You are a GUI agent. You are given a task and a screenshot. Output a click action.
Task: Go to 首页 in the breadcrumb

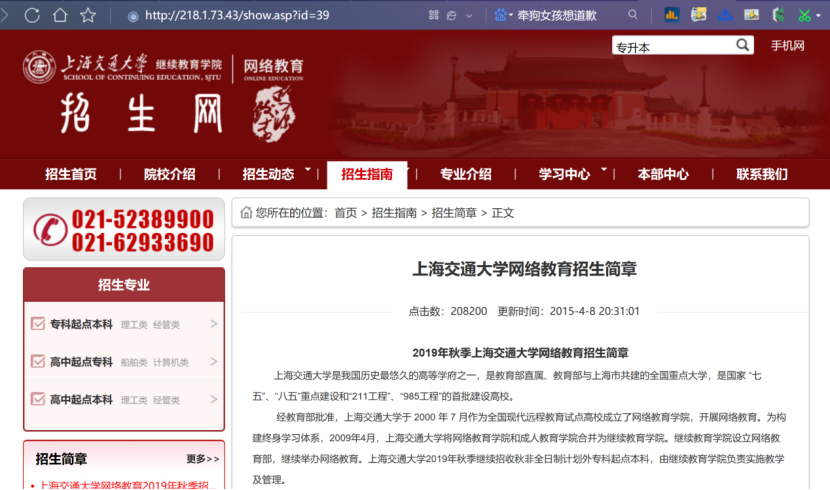[x=346, y=213]
